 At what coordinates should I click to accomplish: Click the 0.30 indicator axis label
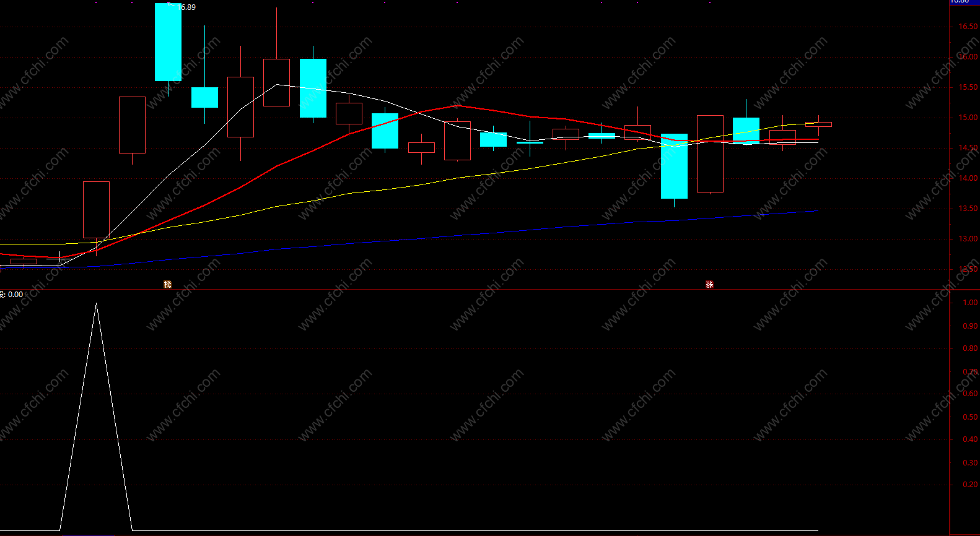click(x=970, y=463)
